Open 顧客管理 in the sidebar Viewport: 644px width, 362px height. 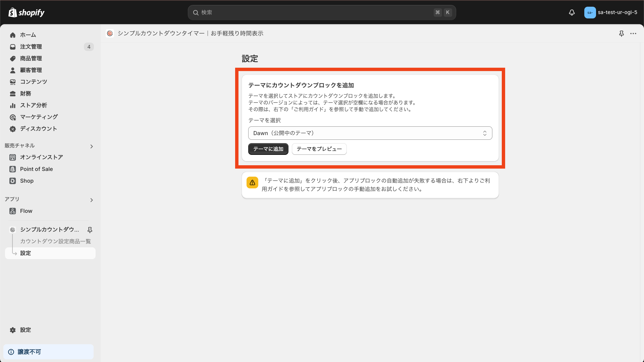pos(31,70)
